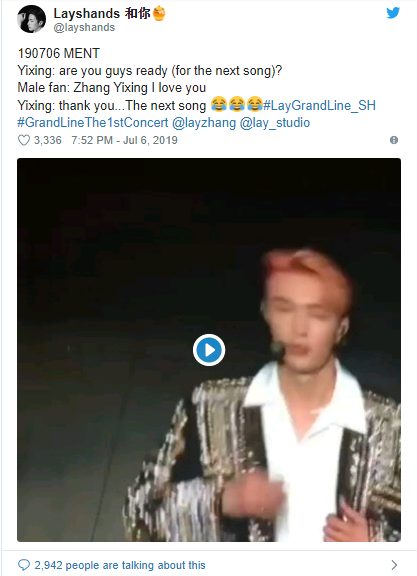This screenshot has width=417, height=576.
Task: Open the tweet info circle icon
Action: [x=394, y=140]
